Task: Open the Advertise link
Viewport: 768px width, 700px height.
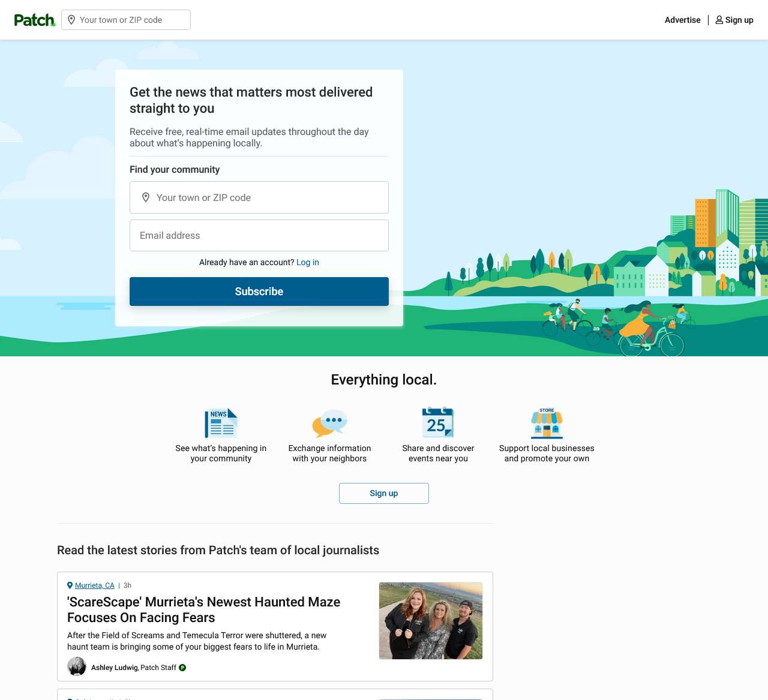Action: [x=683, y=20]
